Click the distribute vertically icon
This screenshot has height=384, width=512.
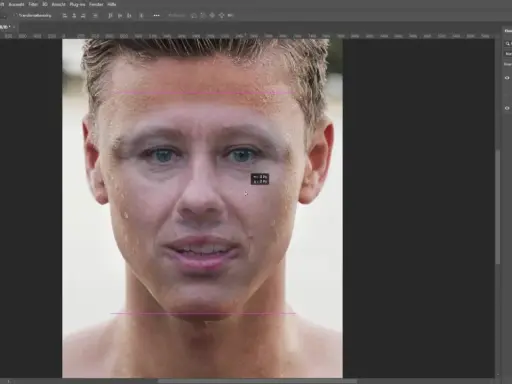[x=141, y=16]
